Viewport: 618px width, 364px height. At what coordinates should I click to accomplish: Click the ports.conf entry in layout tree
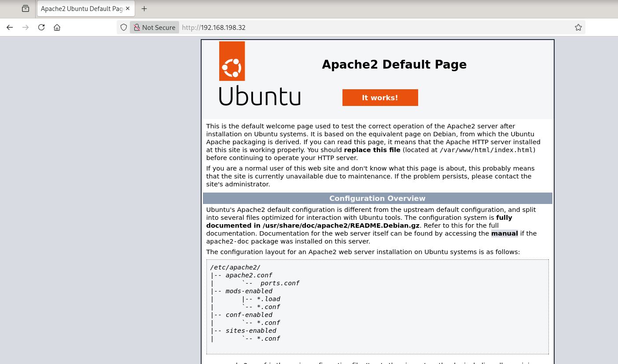[x=280, y=283]
